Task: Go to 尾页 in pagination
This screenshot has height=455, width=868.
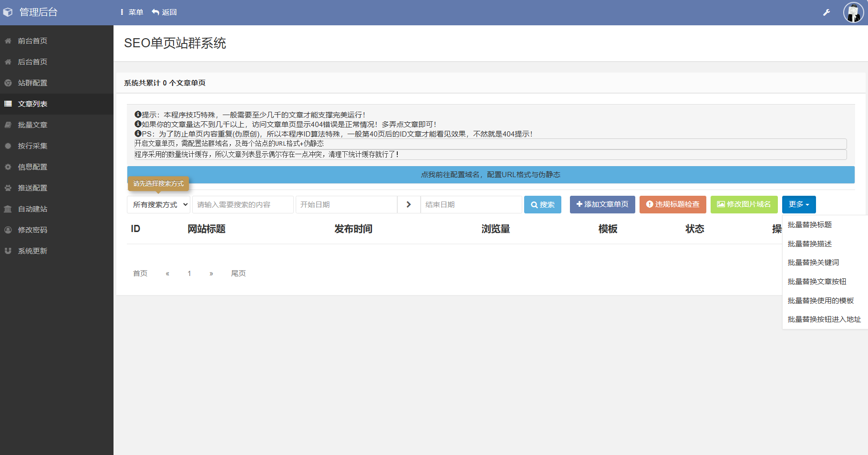Action: pyautogui.click(x=238, y=273)
